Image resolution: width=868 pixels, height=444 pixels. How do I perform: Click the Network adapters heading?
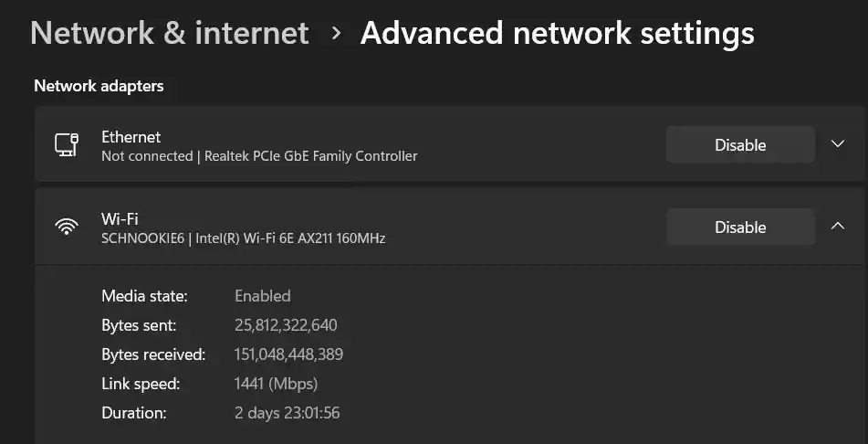99,86
